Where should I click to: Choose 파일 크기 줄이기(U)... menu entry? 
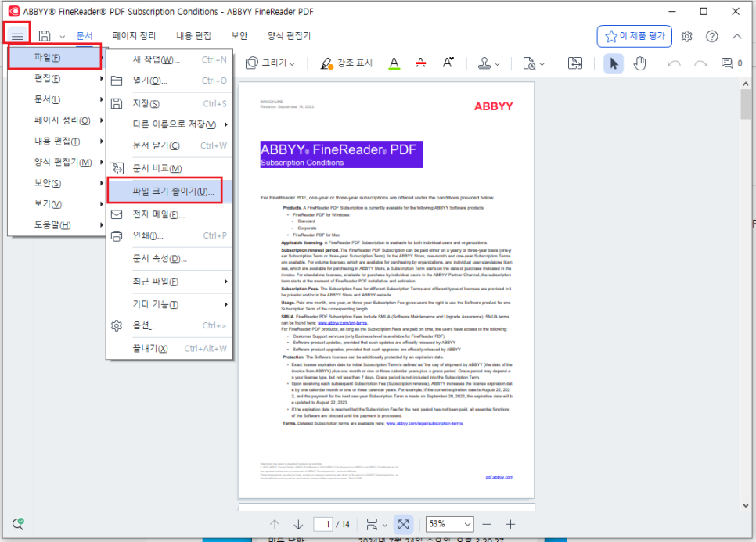[x=169, y=192]
